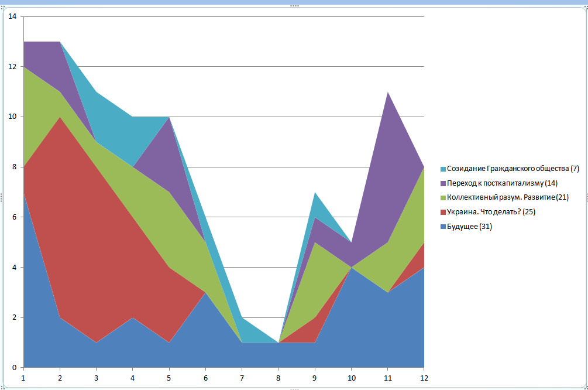Click the horizontal axis label 12
This screenshot has height=390, width=588.
[x=423, y=377]
